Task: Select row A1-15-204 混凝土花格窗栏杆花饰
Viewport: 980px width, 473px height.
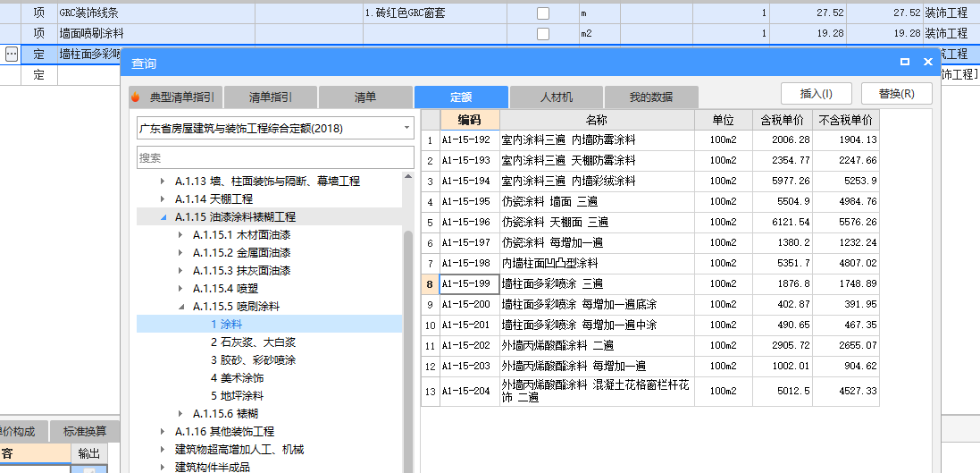Action: [x=650, y=391]
